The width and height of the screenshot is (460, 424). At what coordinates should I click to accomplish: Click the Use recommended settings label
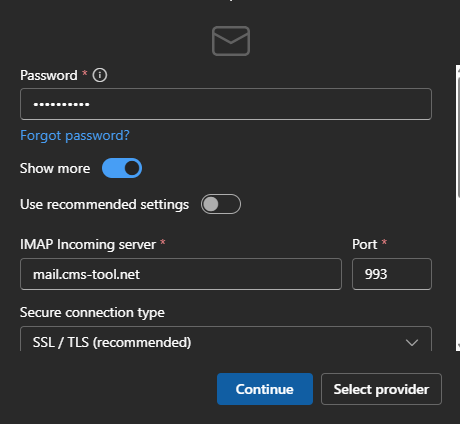point(104,204)
